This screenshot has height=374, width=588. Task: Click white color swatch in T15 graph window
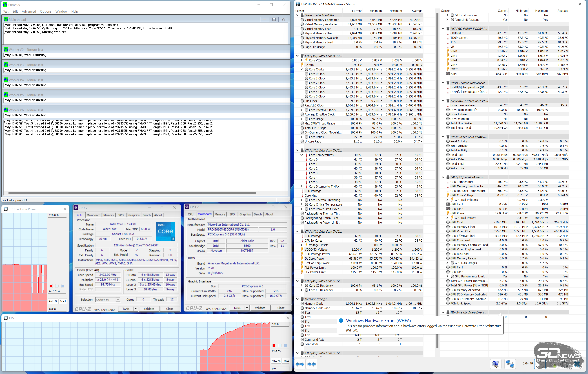(280, 345)
